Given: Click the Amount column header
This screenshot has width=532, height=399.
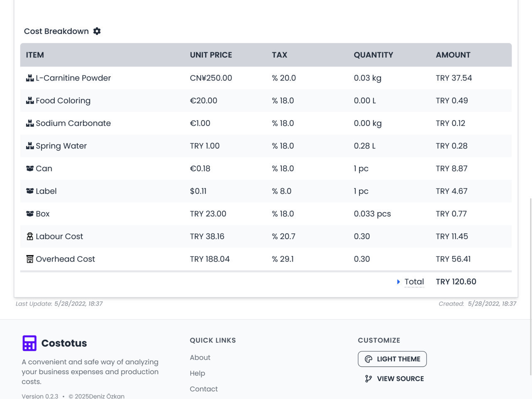Looking at the screenshot, I should [453, 55].
